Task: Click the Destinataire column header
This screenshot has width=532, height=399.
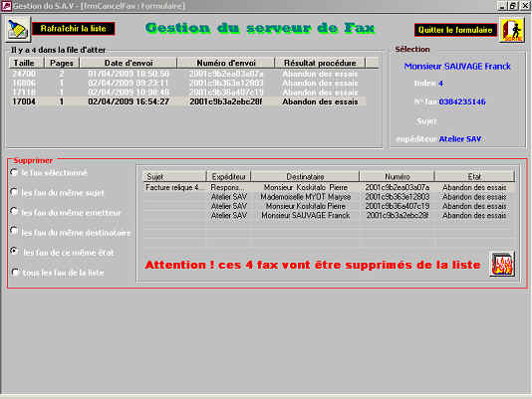Action: [305, 176]
